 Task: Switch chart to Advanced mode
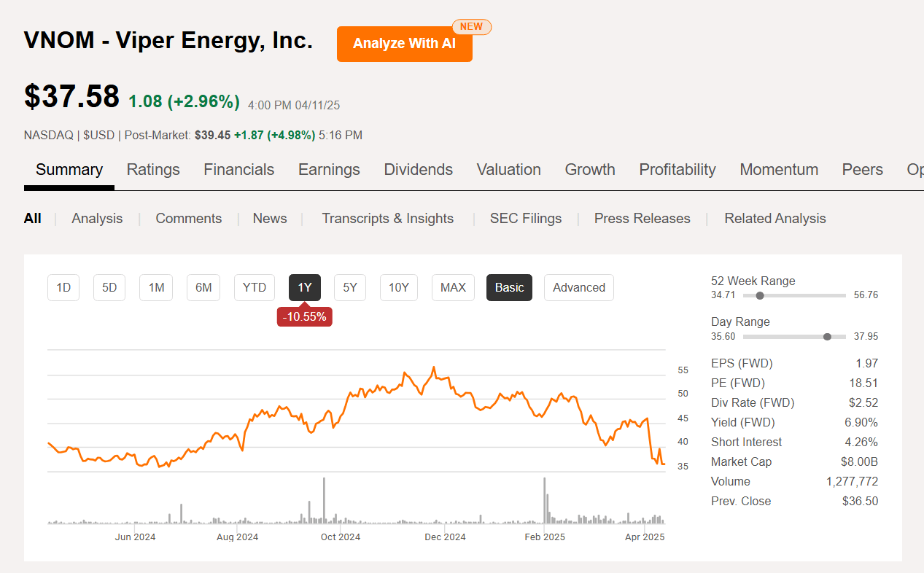[x=578, y=287]
